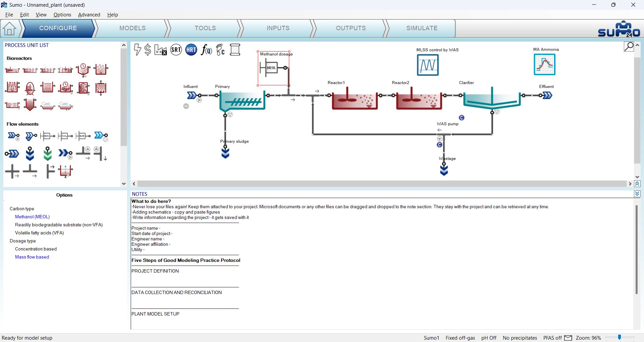Choose Volatile fatty acids (VFA) option
This screenshot has width=644, height=342.
coord(39,233)
